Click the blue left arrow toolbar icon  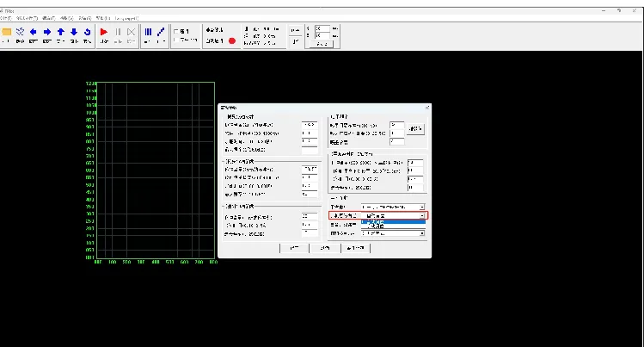tap(34, 32)
